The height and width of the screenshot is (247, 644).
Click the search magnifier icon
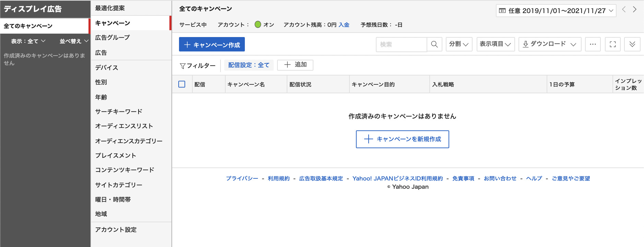coord(434,44)
